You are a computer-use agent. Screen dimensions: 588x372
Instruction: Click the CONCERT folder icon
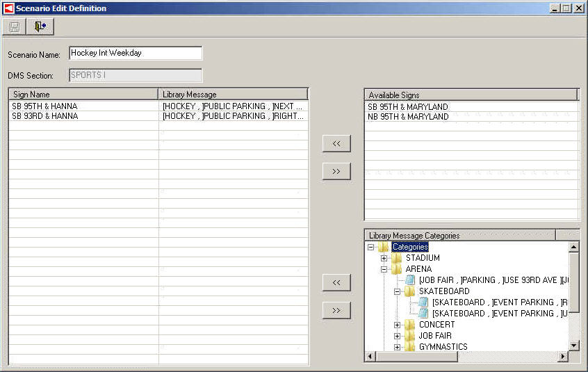coord(410,325)
